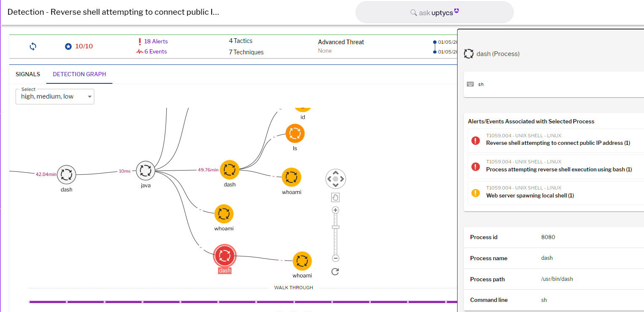The width and height of the screenshot is (644, 312).
Task: Click the yellow warning icon for web server alert
Action: pos(475,192)
